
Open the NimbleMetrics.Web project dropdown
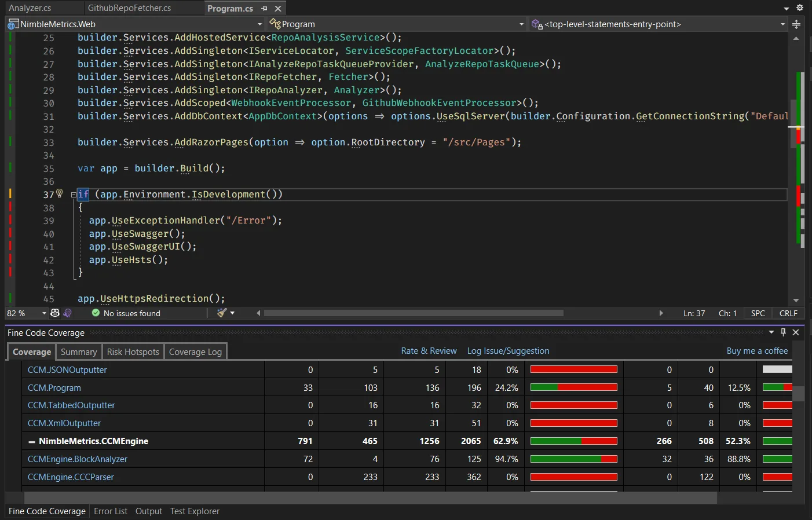click(x=259, y=24)
